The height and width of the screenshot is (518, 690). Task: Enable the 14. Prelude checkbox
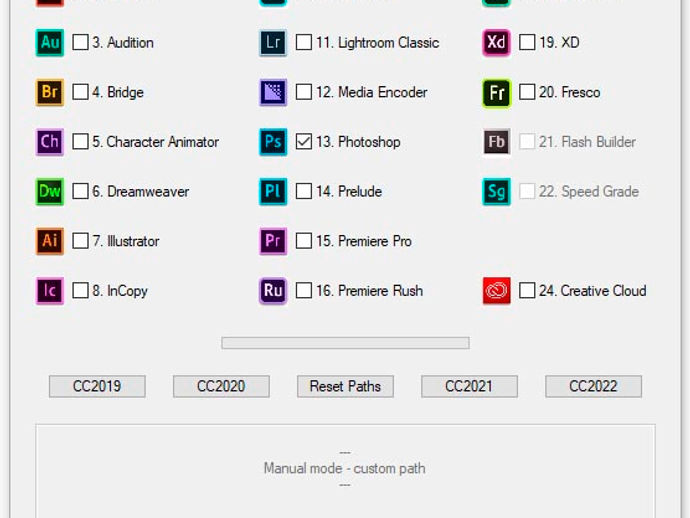(x=304, y=191)
